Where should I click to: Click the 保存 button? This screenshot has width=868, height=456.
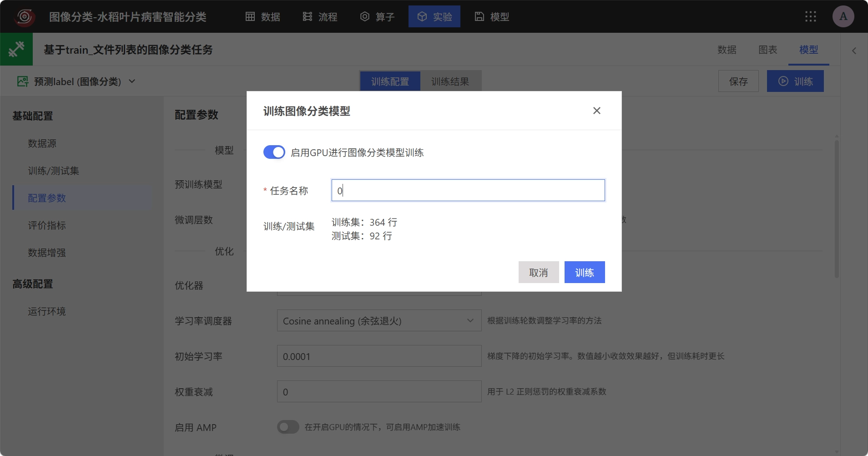(738, 81)
